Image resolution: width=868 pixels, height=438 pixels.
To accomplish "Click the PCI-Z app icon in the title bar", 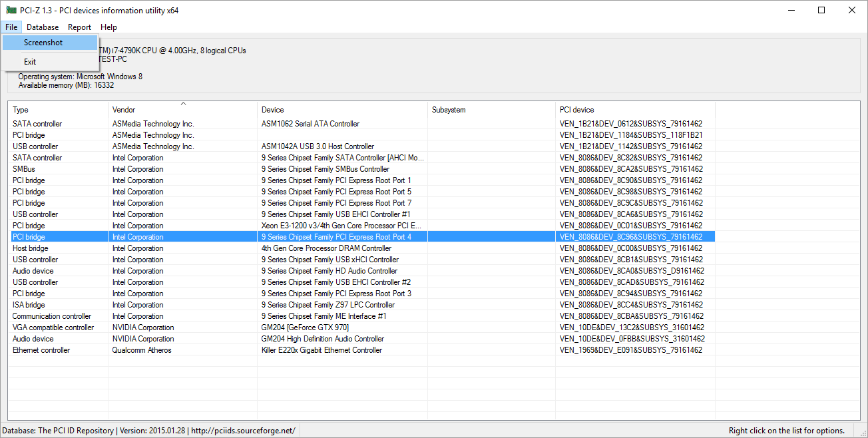I will click(x=11, y=10).
